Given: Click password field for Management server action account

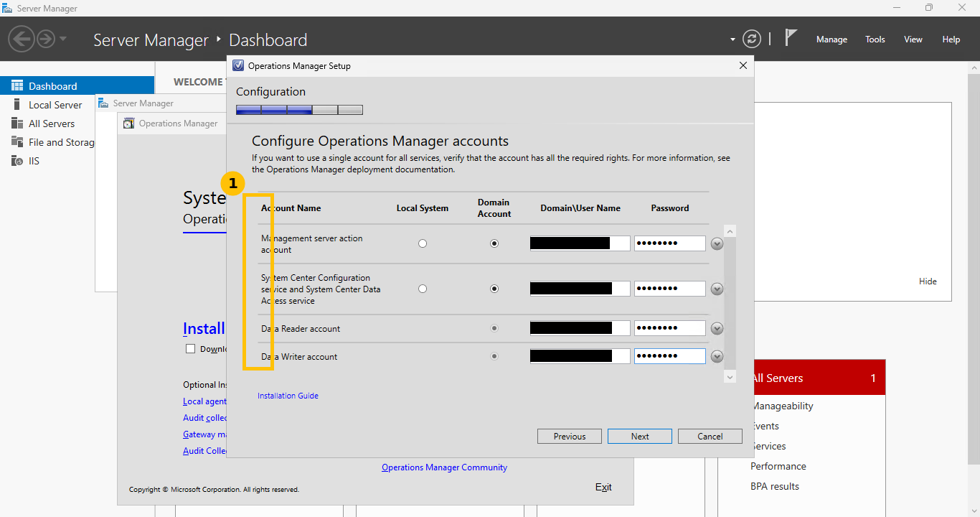Looking at the screenshot, I should 670,243.
